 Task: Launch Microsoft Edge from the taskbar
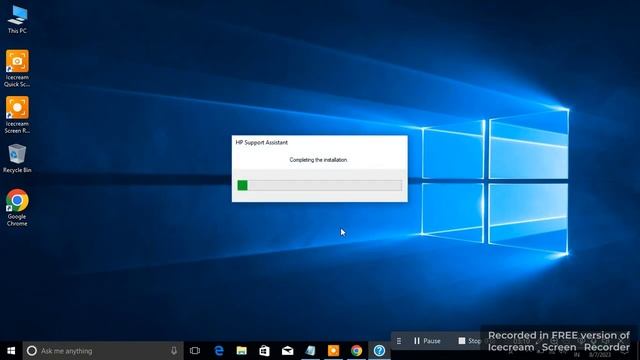219,351
